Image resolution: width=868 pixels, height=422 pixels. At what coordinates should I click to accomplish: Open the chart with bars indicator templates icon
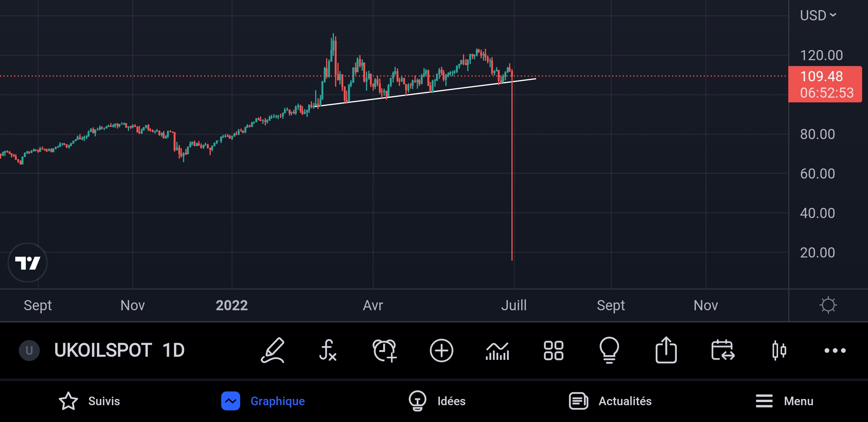tap(497, 350)
